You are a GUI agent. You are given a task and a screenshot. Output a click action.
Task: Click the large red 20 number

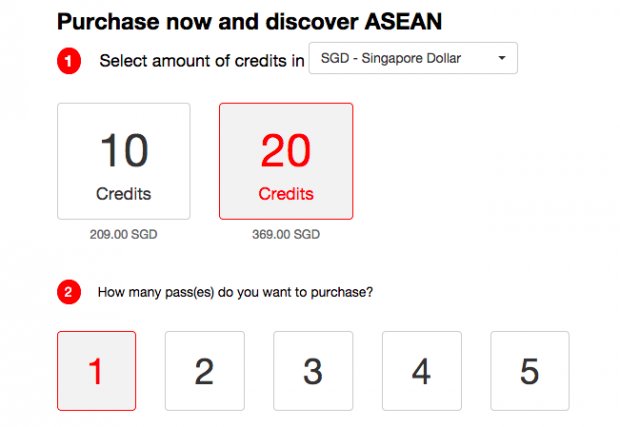(286, 150)
